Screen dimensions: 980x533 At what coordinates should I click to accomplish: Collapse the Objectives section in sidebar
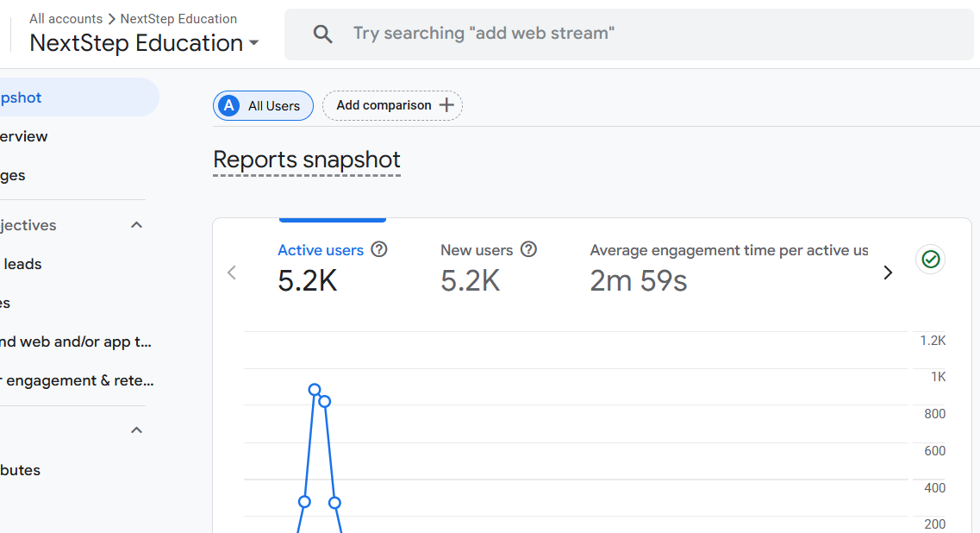(x=135, y=224)
